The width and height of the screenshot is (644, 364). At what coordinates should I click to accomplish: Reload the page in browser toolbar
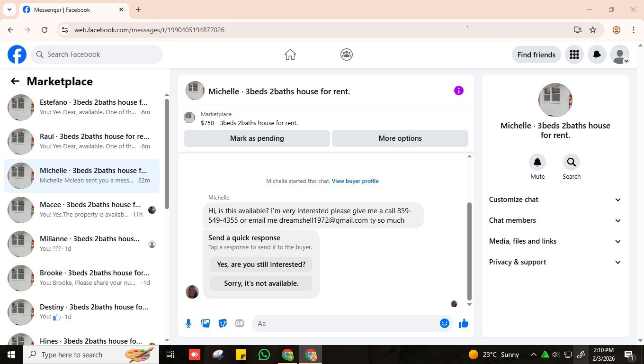45,30
